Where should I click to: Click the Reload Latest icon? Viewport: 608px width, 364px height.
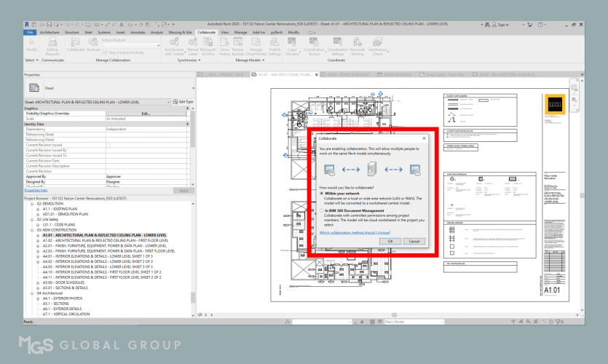pyautogui.click(x=192, y=45)
